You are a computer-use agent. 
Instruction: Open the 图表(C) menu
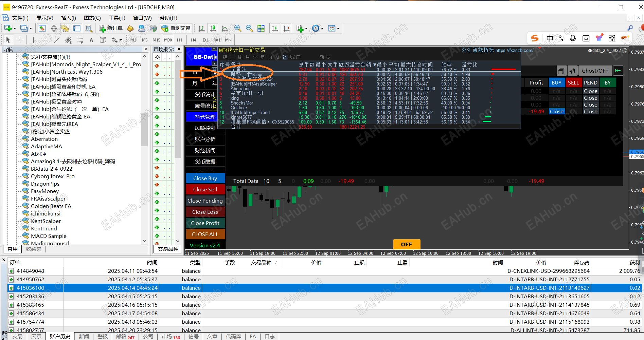[92, 18]
